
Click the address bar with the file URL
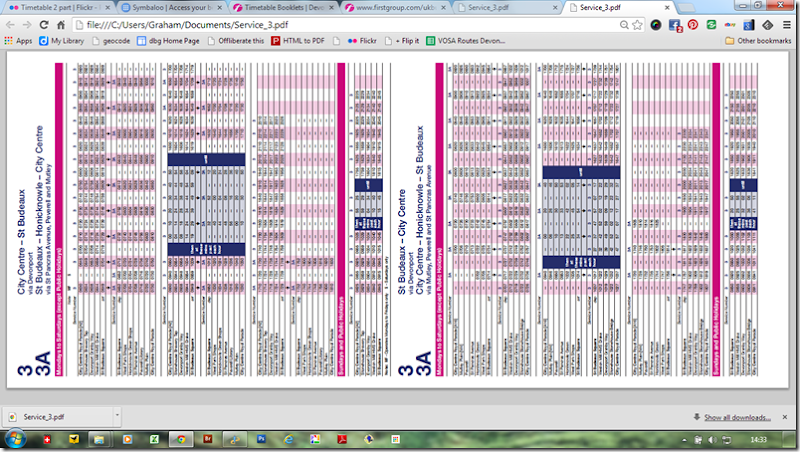coord(347,25)
